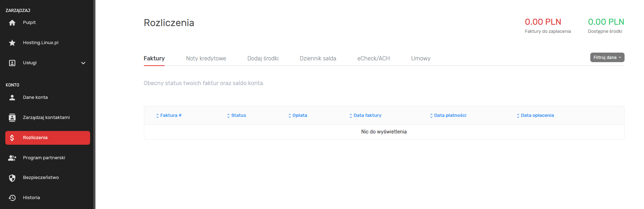The height and width of the screenshot is (209, 644).
Task: Click the Usługi services icon
Action: [x=12, y=63]
